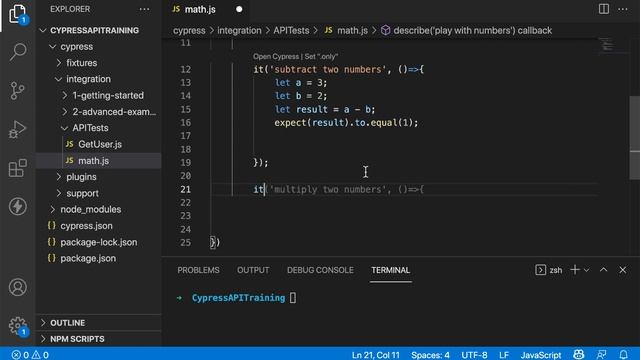Click line number 16 in the gutter

pos(185,122)
